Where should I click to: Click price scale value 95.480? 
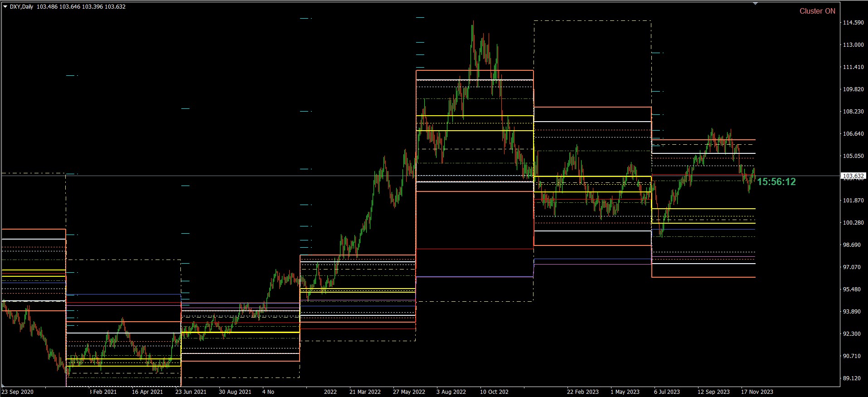[851, 289]
